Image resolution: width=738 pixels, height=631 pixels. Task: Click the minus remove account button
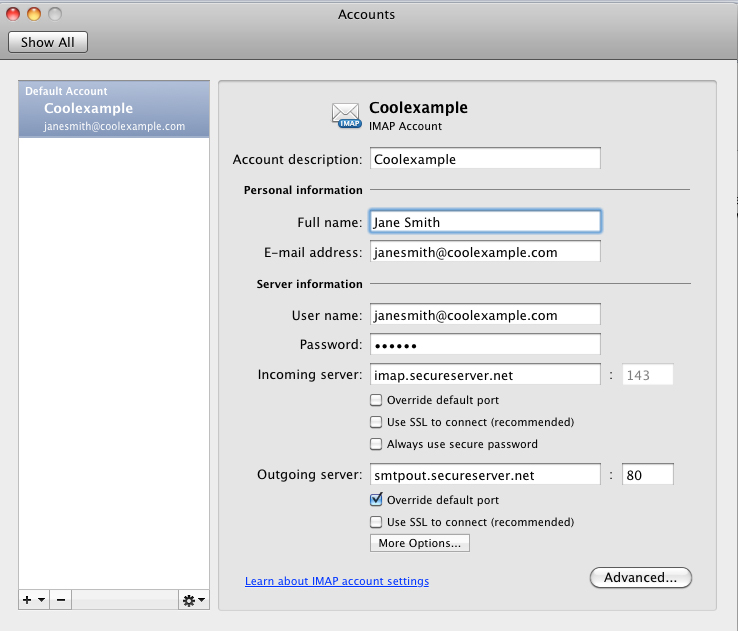(x=61, y=600)
